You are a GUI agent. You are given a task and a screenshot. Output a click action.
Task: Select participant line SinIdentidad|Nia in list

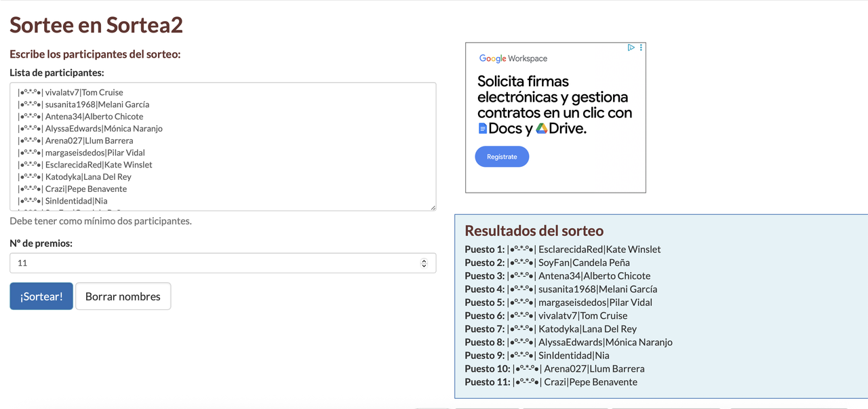pos(62,201)
